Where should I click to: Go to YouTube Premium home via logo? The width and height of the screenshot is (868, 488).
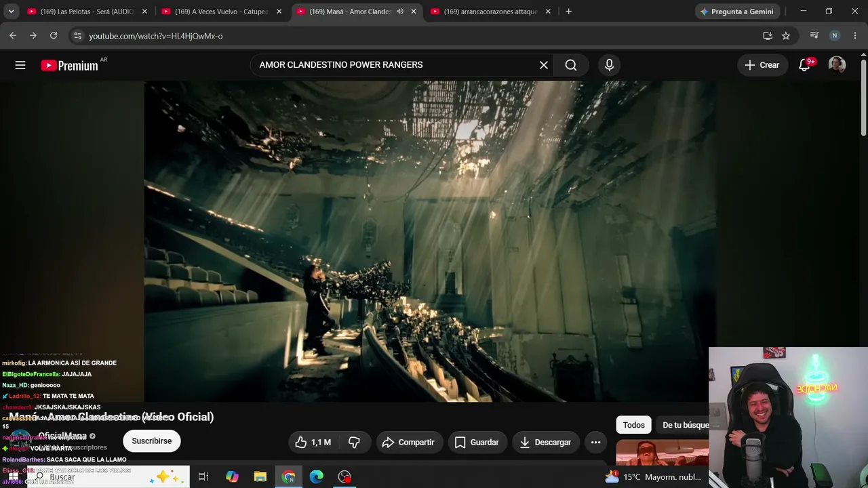[69, 65]
